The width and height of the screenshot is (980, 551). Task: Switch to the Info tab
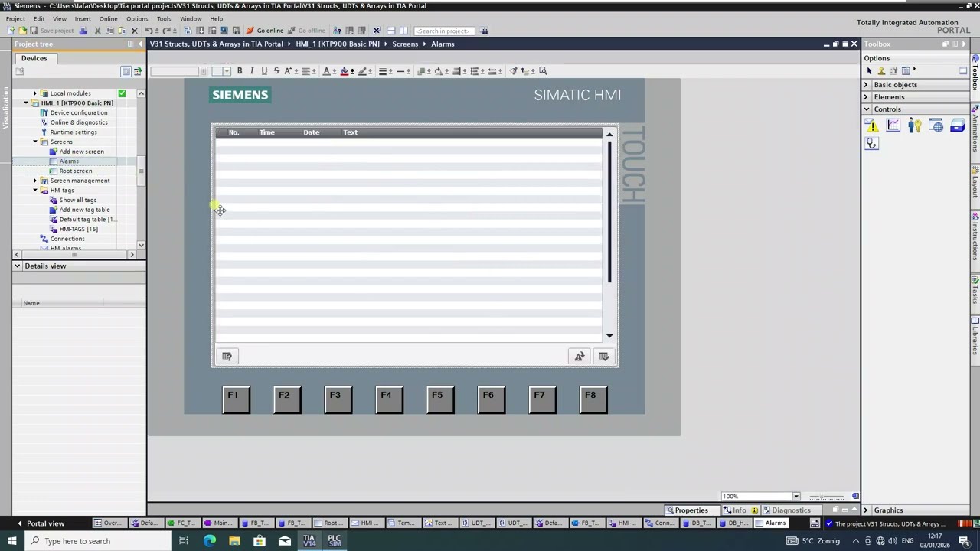pyautogui.click(x=740, y=510)
